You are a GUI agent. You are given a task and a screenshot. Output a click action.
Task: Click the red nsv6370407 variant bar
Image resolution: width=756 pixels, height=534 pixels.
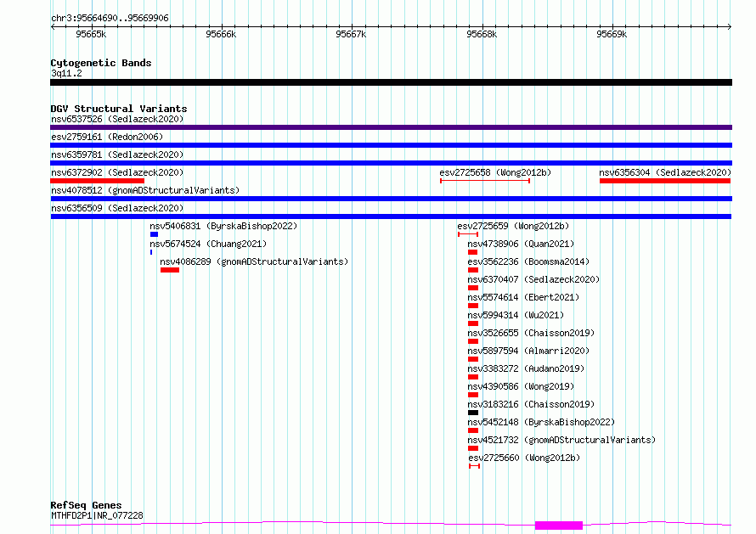pyautogui.click(x=473, y=288)
